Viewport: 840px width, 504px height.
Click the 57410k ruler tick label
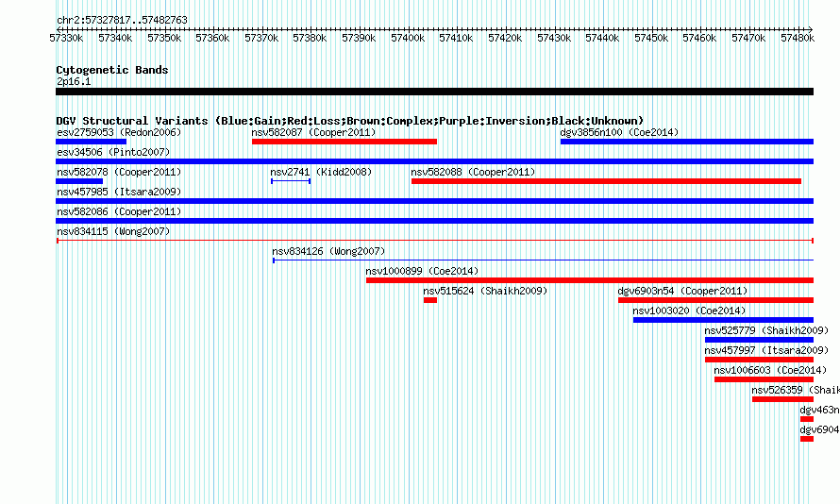pyautogui.click(x=456, y=38)
